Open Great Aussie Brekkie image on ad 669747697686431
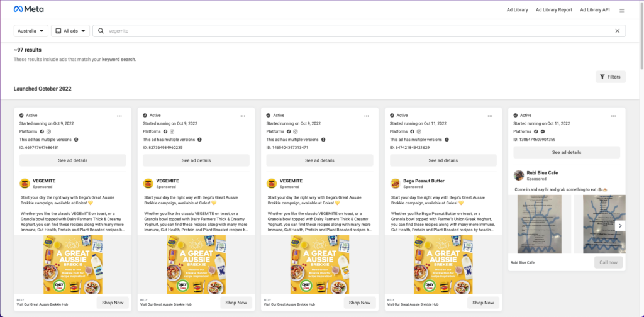 73,264
